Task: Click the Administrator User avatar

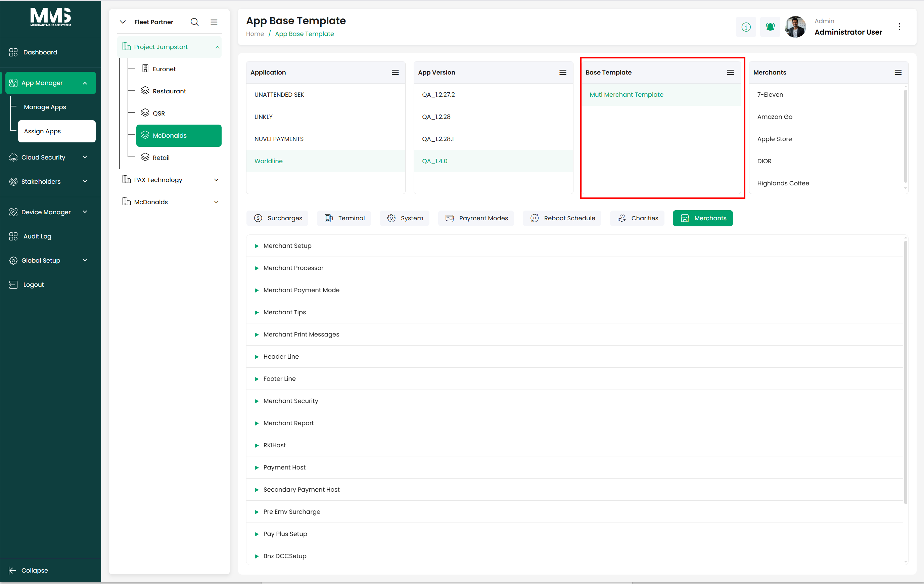Action: pos(795,27)
